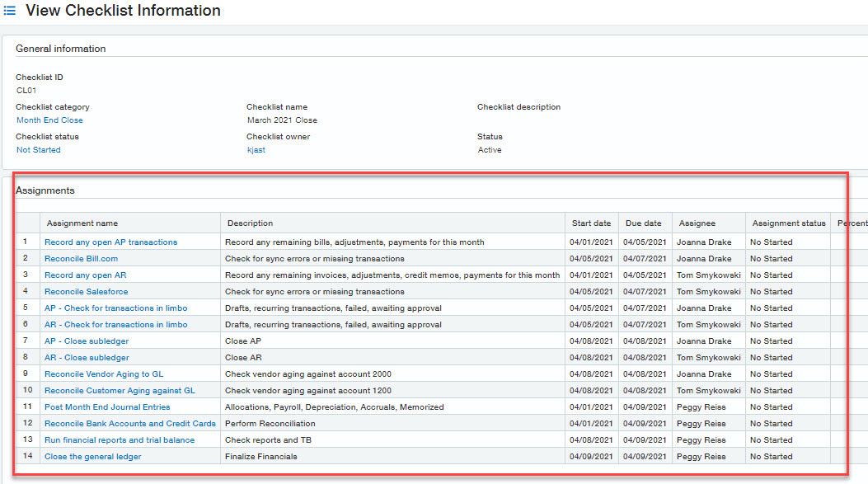Select row number 14 in assignments table

pos(27,457)
